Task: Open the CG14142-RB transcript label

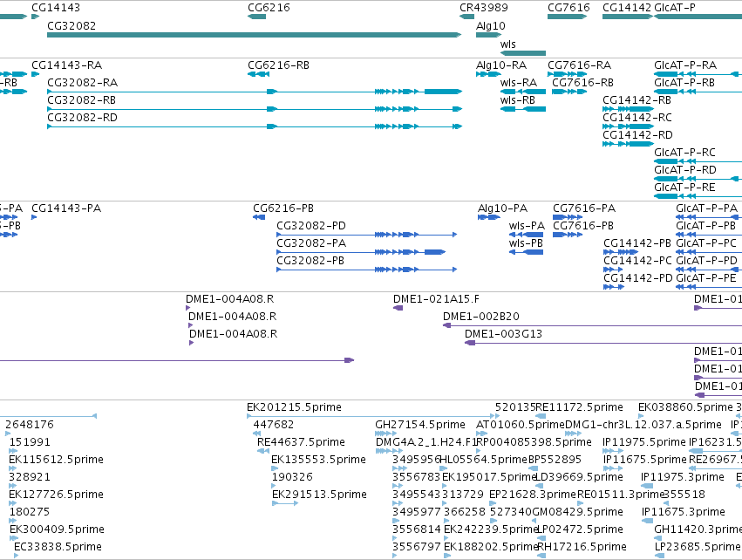Action: pyautogui.click(x=637, y=100)
